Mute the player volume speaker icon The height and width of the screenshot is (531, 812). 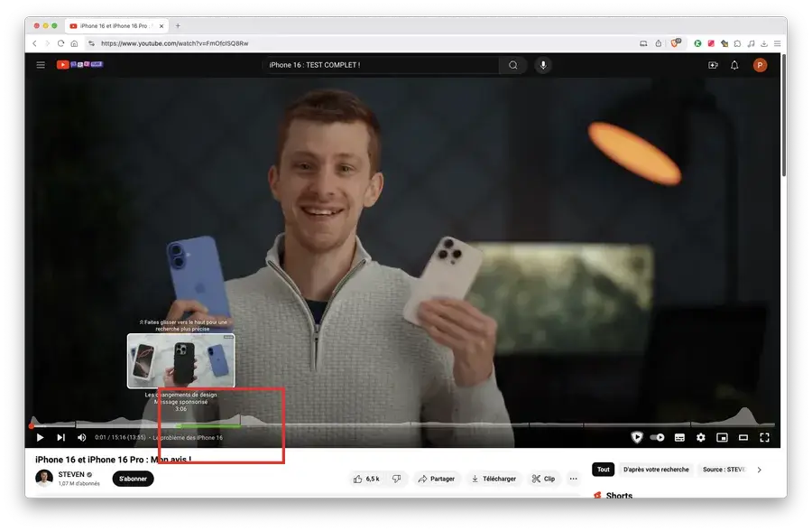pos(81,437)
